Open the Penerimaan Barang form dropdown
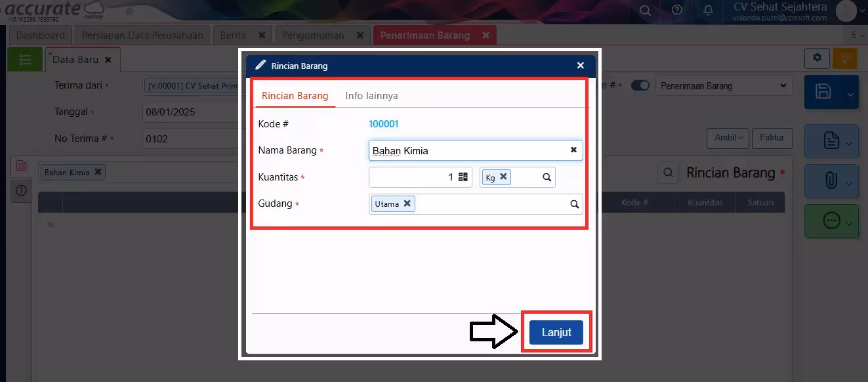868x382 pixels. tap(723, 86)
